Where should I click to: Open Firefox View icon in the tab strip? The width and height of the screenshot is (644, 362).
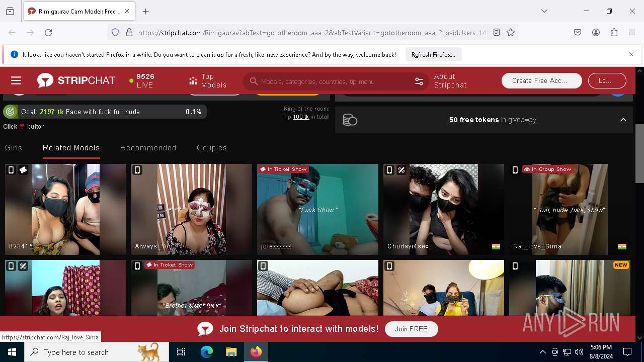10,11
